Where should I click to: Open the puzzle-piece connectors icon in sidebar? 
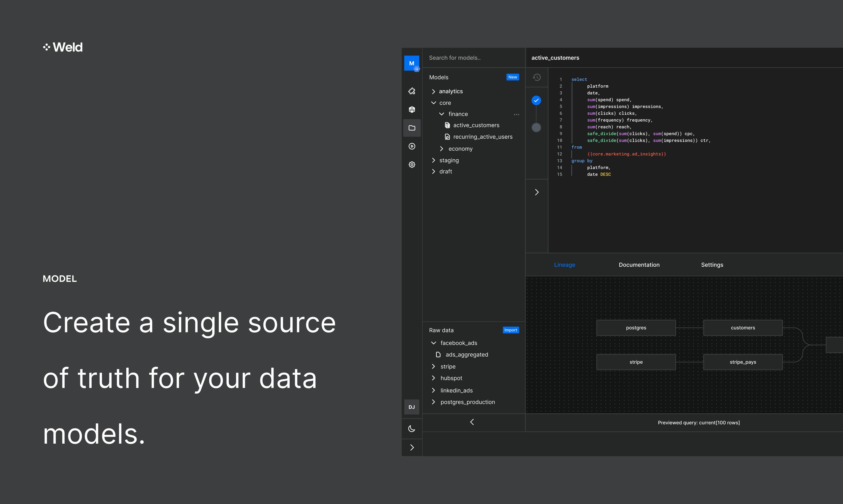pos(412,91)
